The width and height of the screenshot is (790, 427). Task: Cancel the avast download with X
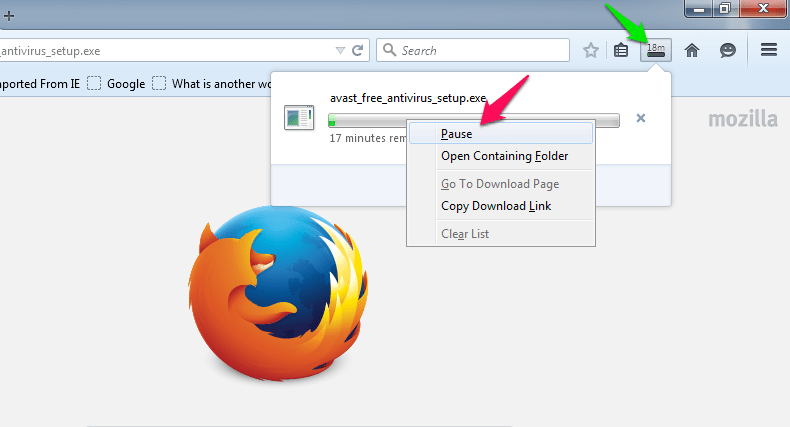tap(640, 118)
